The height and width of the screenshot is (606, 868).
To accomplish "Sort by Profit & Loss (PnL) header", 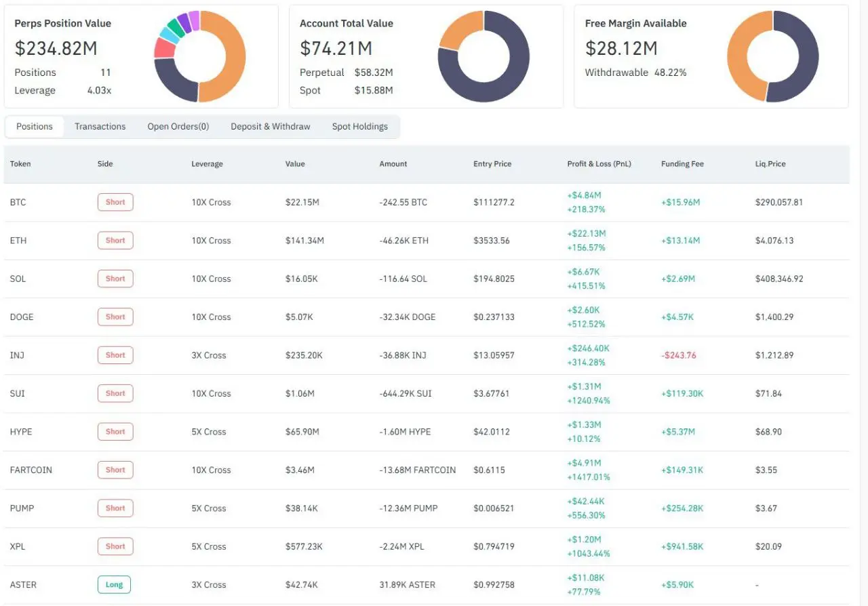I will pos(599,164).
